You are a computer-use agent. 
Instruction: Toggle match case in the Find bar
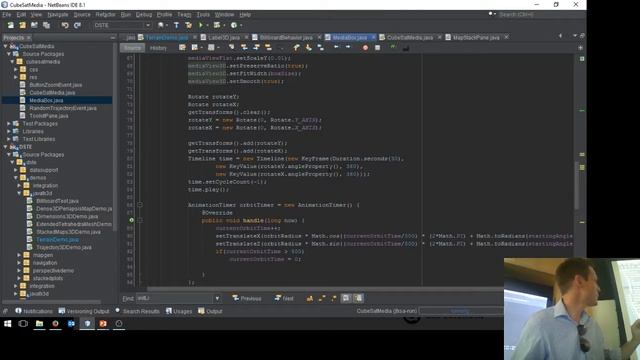(310, 298)
